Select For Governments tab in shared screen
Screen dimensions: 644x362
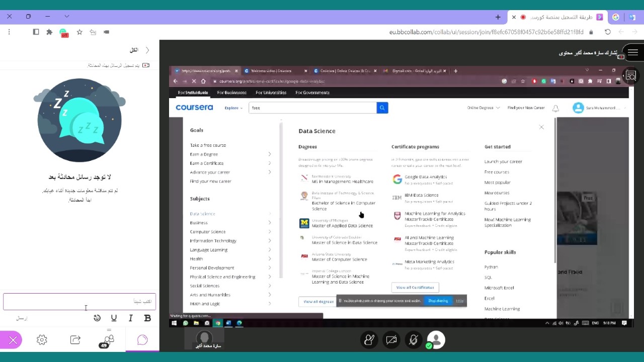[312, 93]
